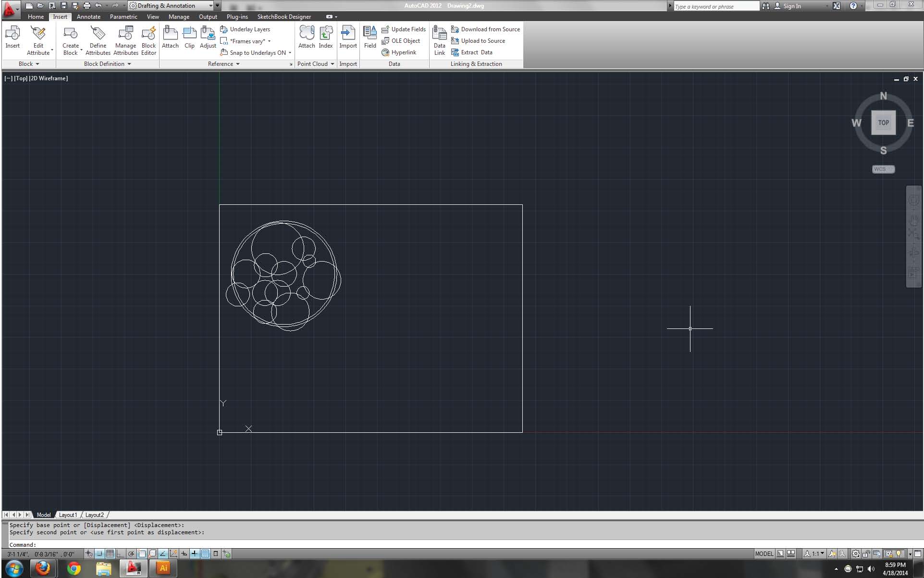Click the Point Cloud Index tool
The image size is (924, 578).
point(326,38)
